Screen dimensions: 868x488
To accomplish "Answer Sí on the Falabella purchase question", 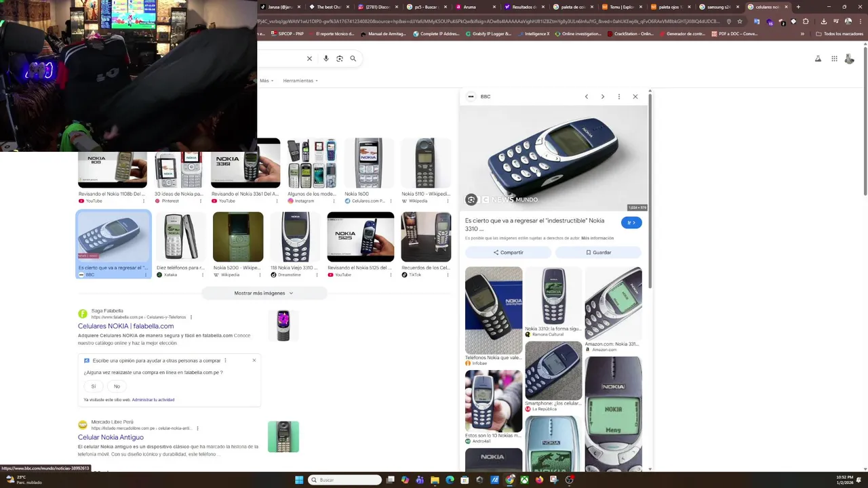I will pos(94,386).
